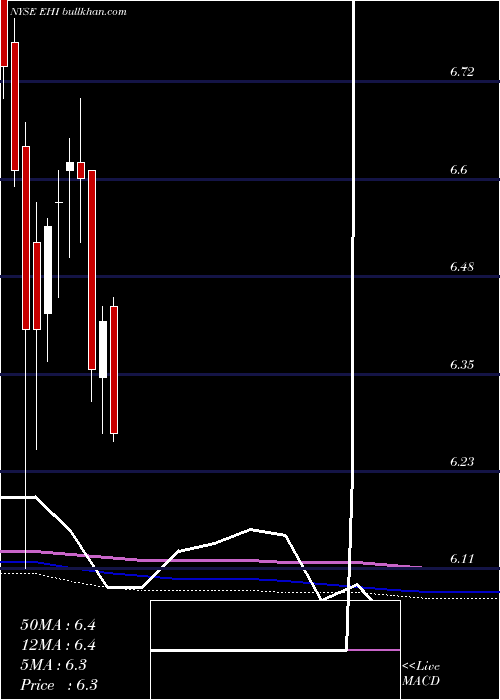Click the '12MA : 6.4' readout
This screenshot has height=700, width=500.
pyautogui.click(x=58, y=645)
